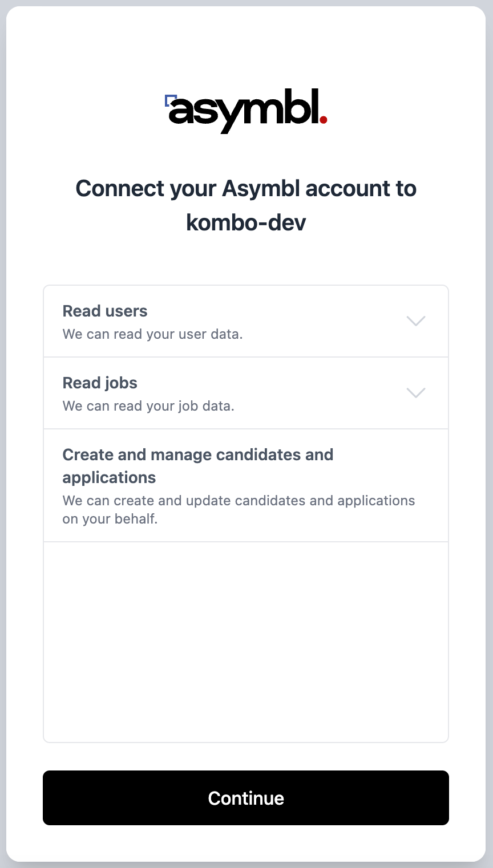Image resolution: width=493 pixels, height=868 pixels.
Task: Click the "Connect your Asymbl account" heading
Action: [246, 188]
